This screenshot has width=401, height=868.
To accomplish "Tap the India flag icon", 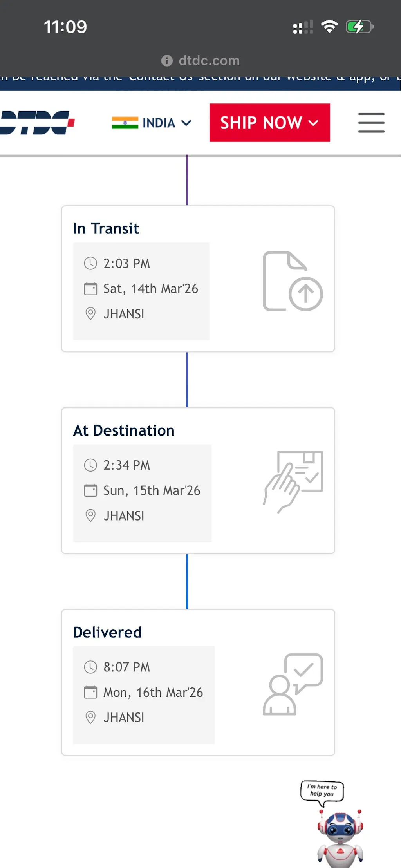I will [125, 123].
